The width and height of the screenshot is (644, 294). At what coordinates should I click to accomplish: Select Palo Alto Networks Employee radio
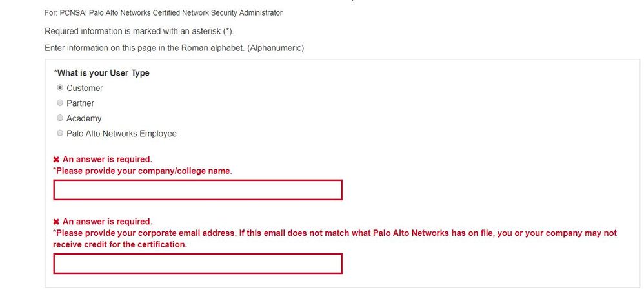click(x=60, y=133)
